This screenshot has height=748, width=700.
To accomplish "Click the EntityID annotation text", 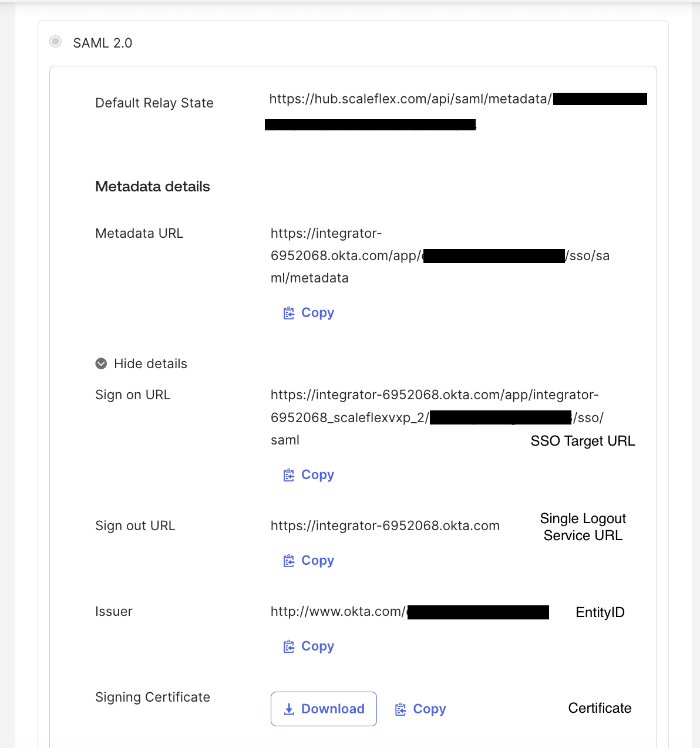I will pos(600,612).
